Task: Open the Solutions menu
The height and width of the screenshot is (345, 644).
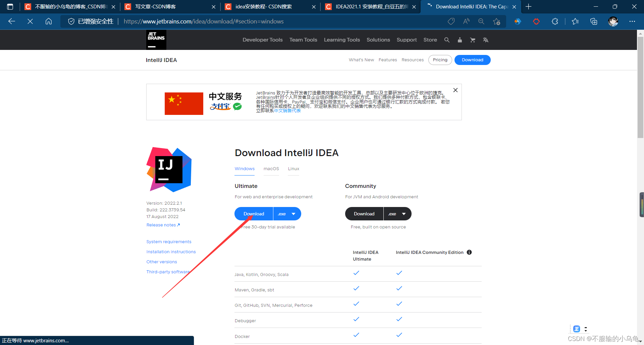Action: [x=378, y=40]
